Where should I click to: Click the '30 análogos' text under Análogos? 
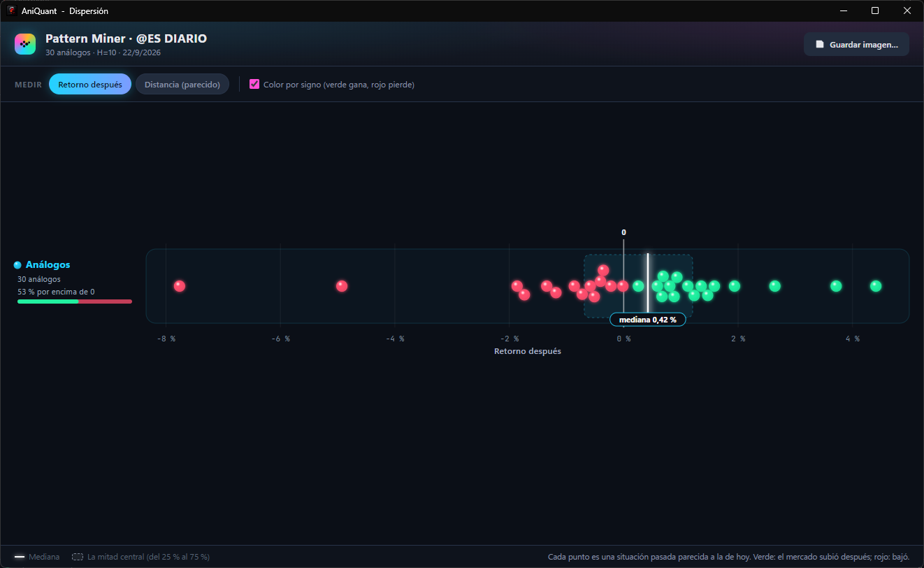[39, 279]
